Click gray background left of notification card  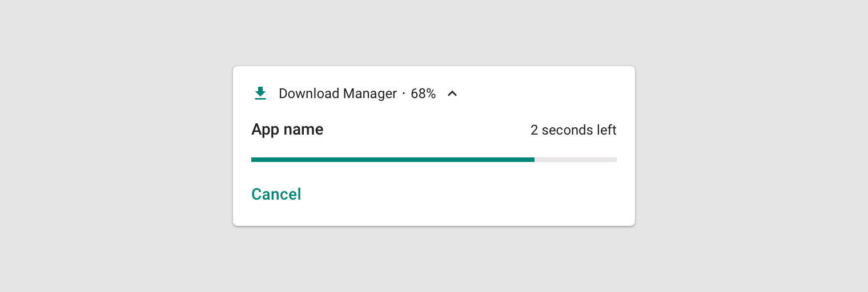[x=114, y=146]
